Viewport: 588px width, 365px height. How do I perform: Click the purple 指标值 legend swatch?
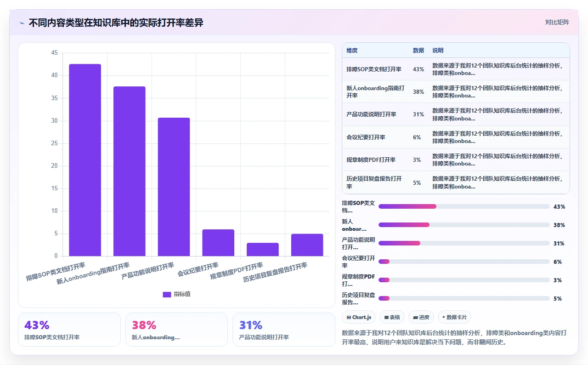(167, 294)
